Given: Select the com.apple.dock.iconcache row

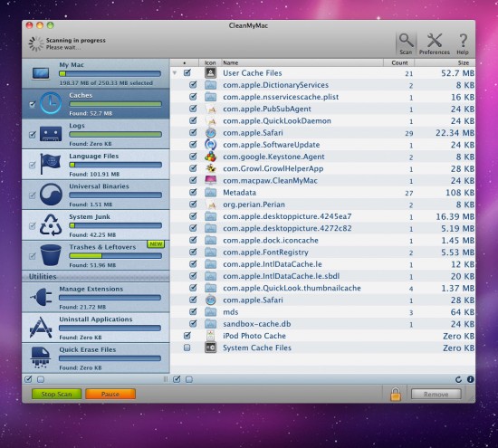Looking at the screenshot, I should point(322,241).
